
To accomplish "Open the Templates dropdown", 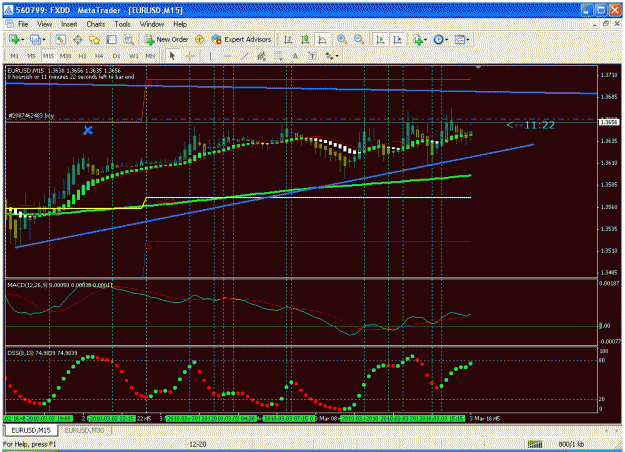I will [462, 39].
